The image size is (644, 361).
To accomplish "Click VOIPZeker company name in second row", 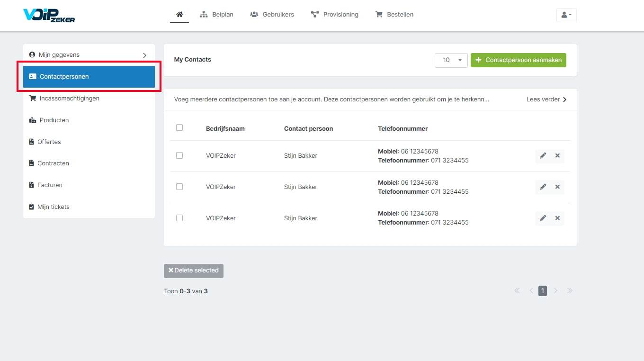I will pos(221,187).
